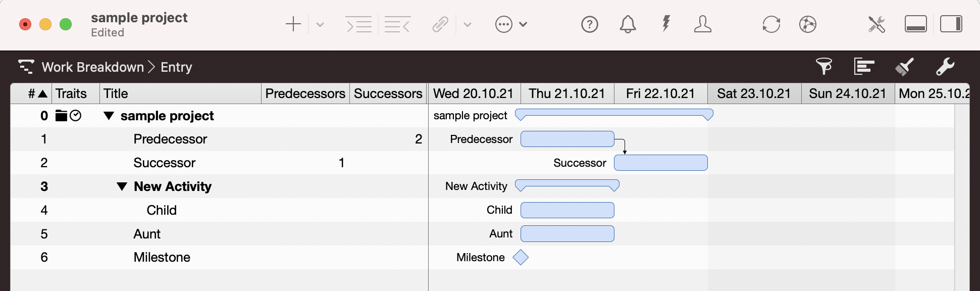Toggle the bottom panel view
980x291 pixels.
[915, 24]
